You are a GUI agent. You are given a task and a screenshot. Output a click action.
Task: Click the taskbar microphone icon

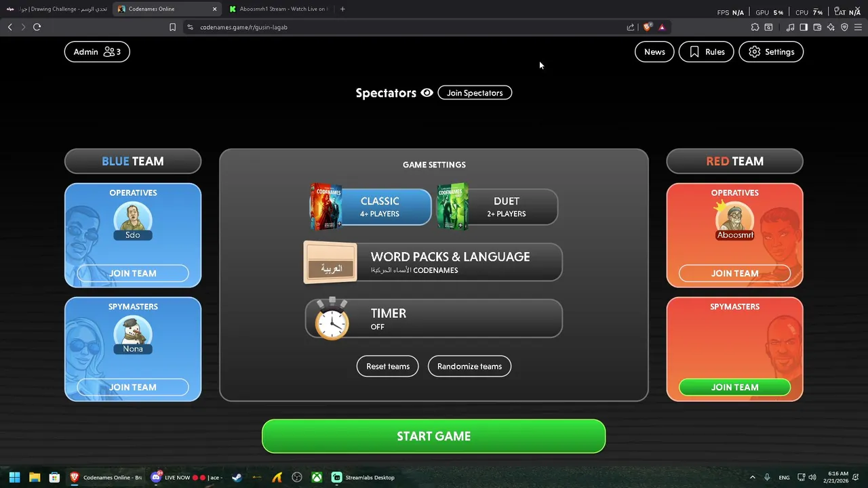point(767,477)
